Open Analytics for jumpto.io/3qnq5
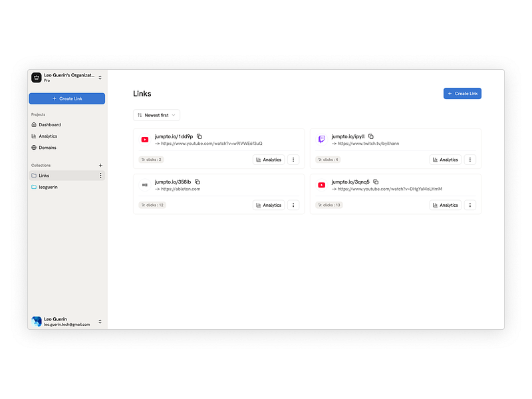The image size is (532, 399). pos(446,205)
